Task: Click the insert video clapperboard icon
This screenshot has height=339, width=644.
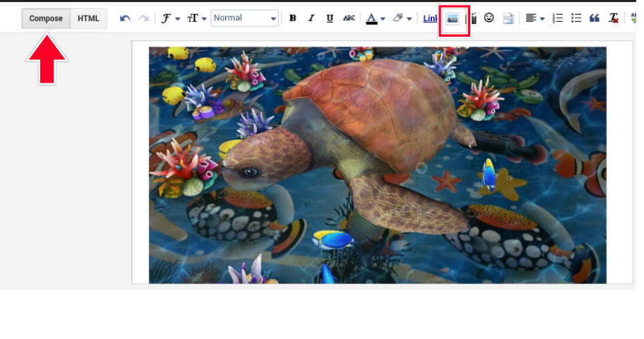Action: tap(474, 18)
